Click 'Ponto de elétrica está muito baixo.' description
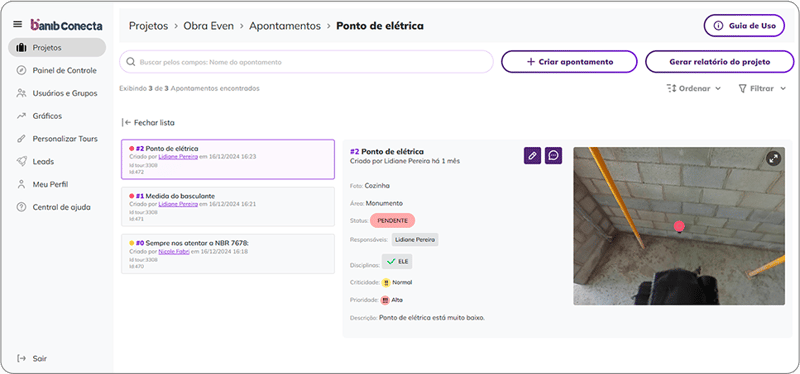This screenshot has width=800, height=374. (432, 317)
